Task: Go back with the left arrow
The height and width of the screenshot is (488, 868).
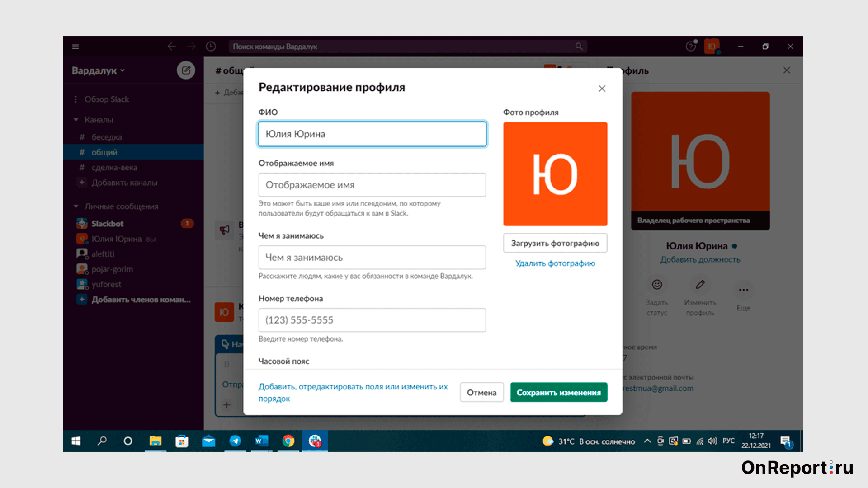Action: pyautogui.click(x=172, y=47)
